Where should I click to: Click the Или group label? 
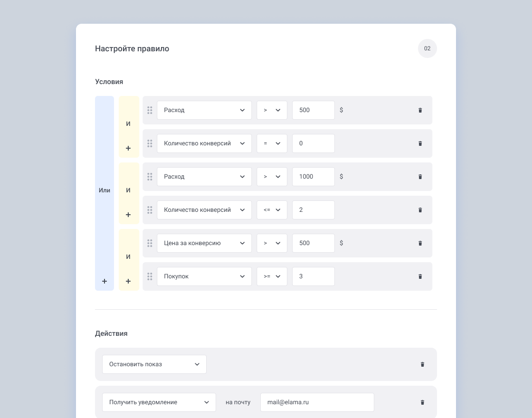click(104, 190)
